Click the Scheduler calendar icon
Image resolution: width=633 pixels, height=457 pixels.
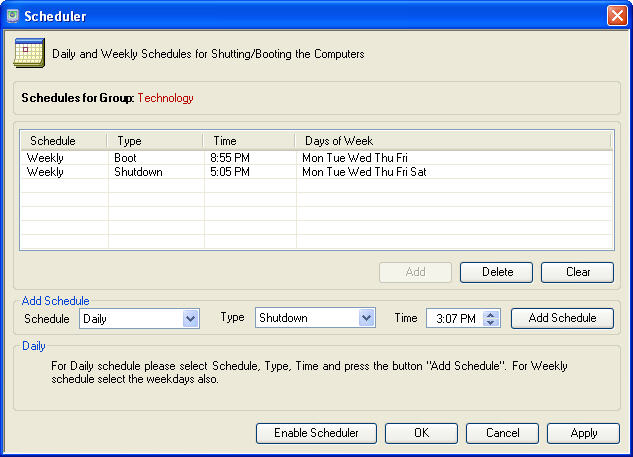[x=28, y=53]
